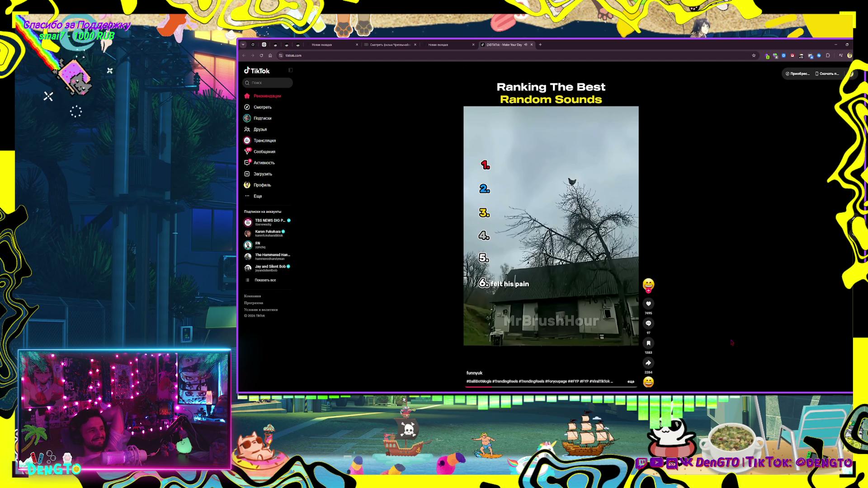
Task: Focus the TikTok Поиск search field
Action: [268, 83]
